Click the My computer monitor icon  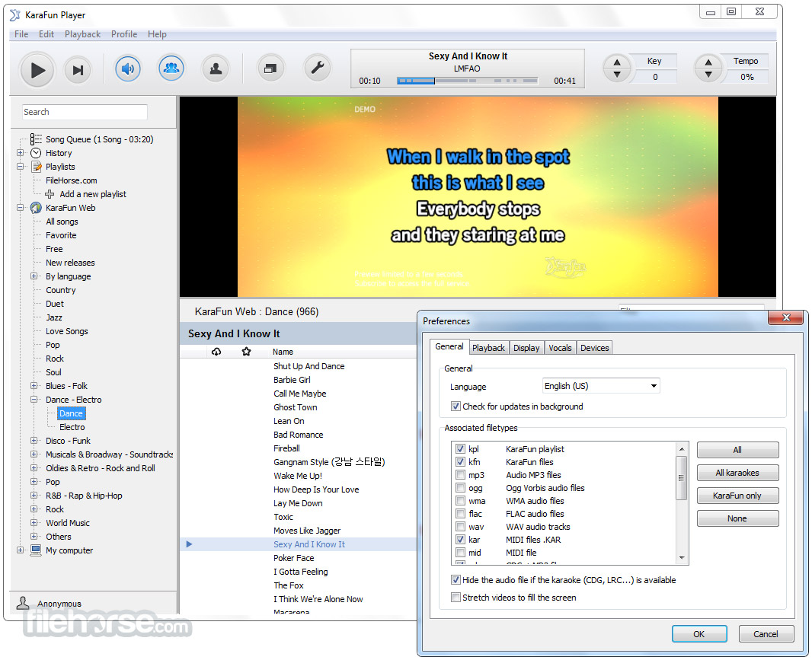point(36,550)
